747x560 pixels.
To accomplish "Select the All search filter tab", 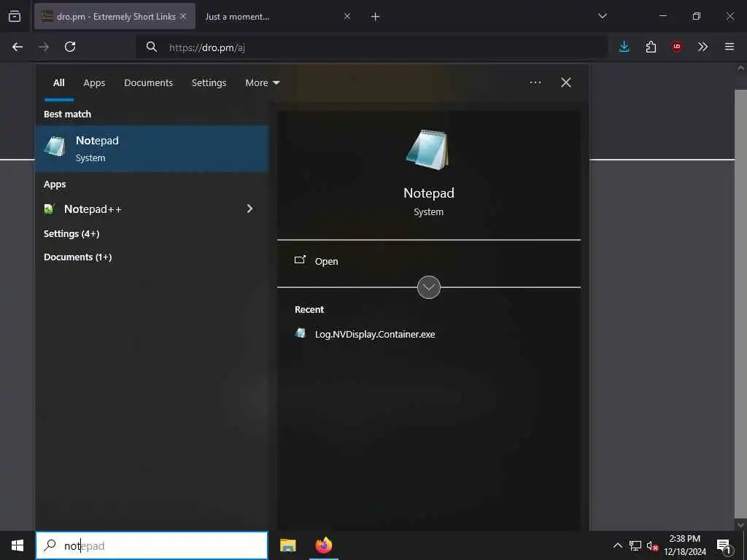I will click(59, 83).
